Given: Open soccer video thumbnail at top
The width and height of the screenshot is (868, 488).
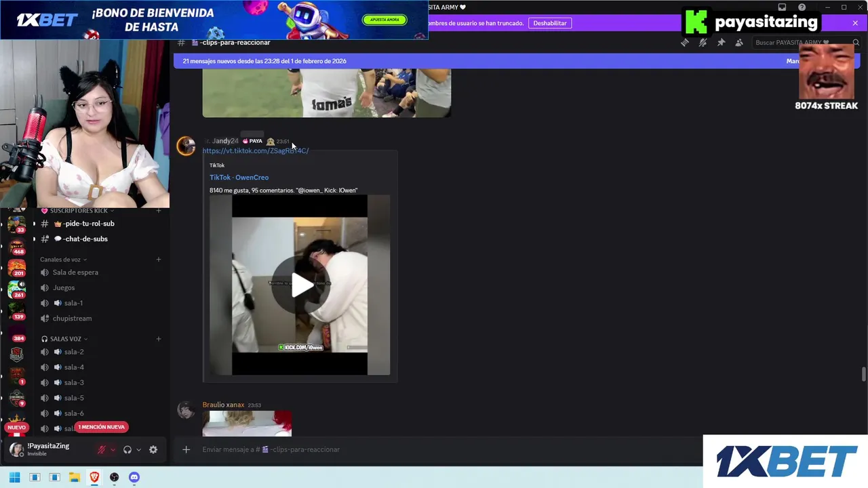Looking at the screenshot, I should click(326, 93).
